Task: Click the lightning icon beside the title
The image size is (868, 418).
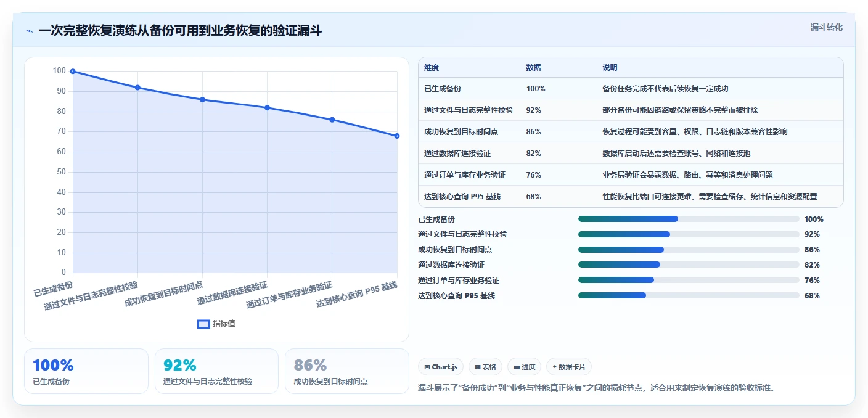Action: pyautogui.click(x=30, y=31)
